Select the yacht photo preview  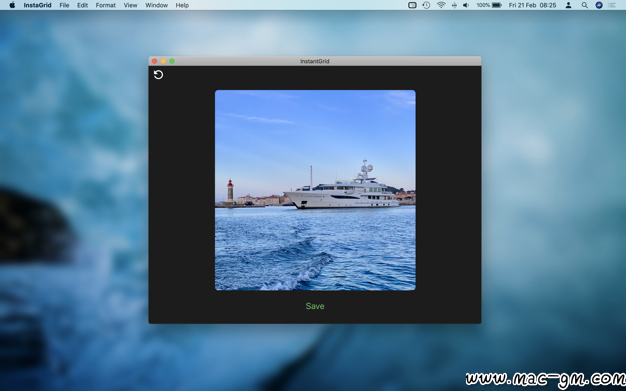click(315, 190)
